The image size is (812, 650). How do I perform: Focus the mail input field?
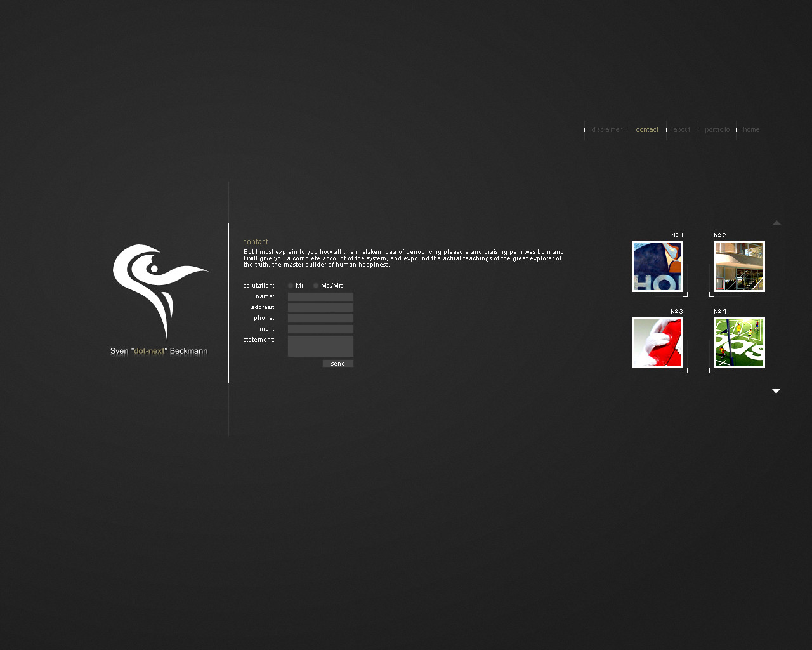coord(320,329)
